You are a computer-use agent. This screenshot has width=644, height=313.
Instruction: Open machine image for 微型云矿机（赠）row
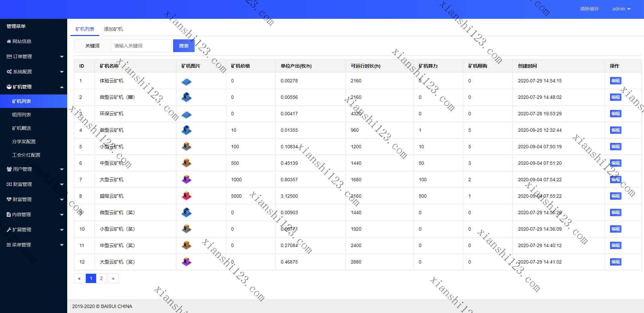click(x=187, y=97)
